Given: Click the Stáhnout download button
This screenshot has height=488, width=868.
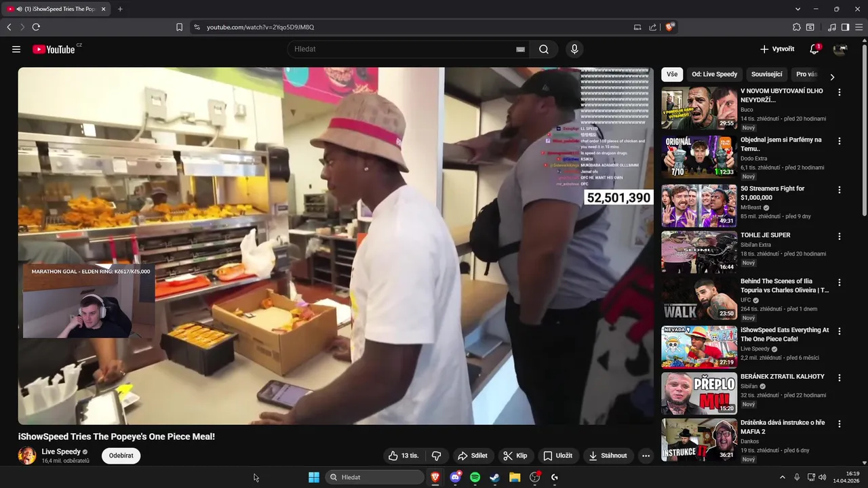Looking at the screenshot, I should [608, 455].
